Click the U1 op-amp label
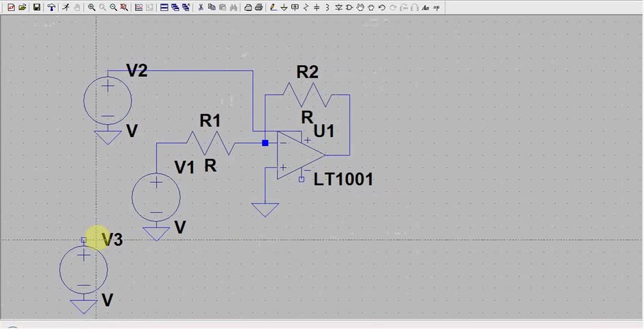This screenshot has height=329, width=644. [324, 131]
